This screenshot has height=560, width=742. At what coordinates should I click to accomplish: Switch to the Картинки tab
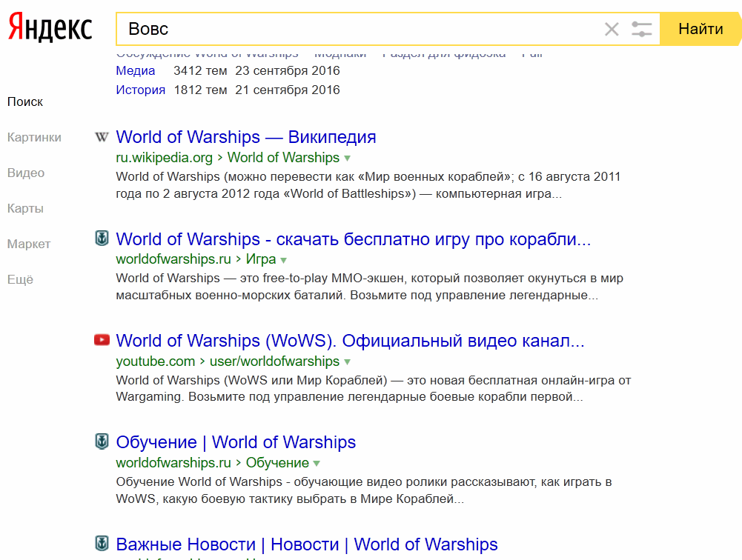(x=34, y=137)
